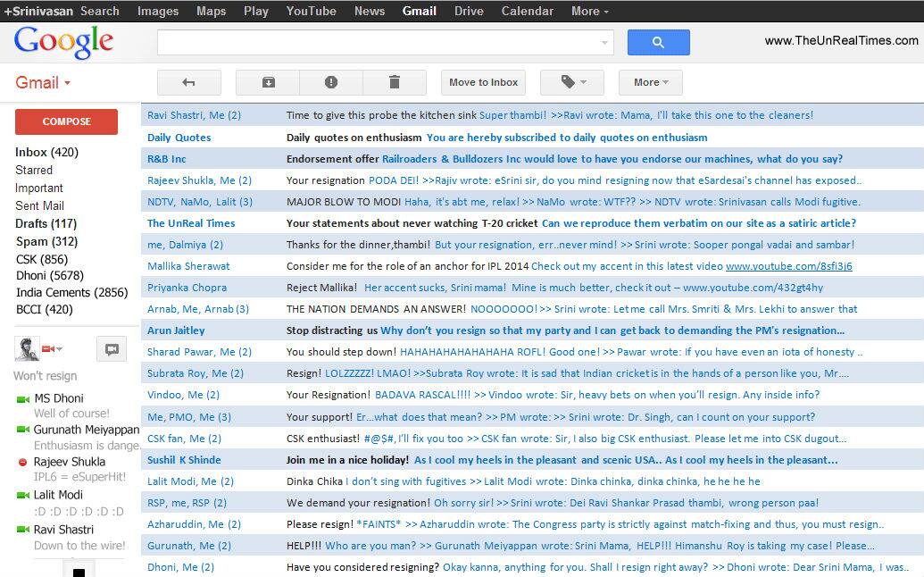Image resolution: width=924 pixels, height=577 pixels.
Task: Open the Inbox (420) folder
Action: tap(46, 152)
